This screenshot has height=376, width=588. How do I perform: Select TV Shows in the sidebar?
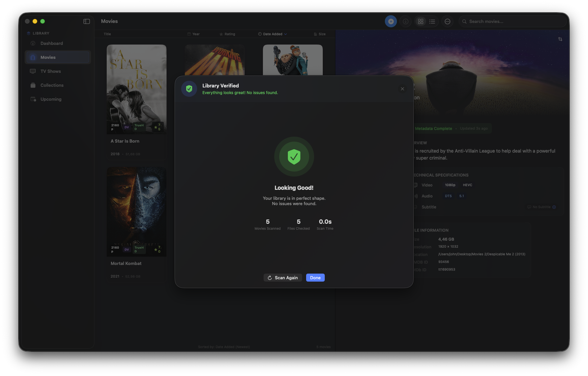pos(51,71)
